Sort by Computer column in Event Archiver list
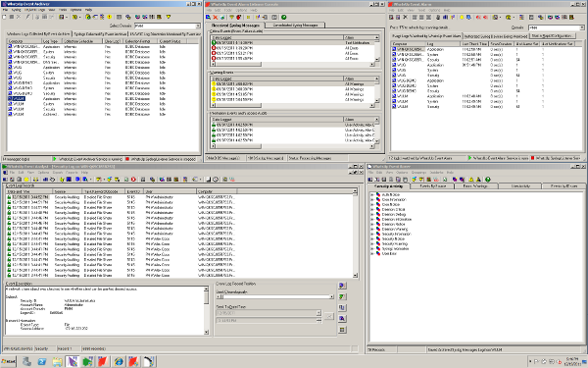This screenshot has height=368, width=588. point(24,41)
